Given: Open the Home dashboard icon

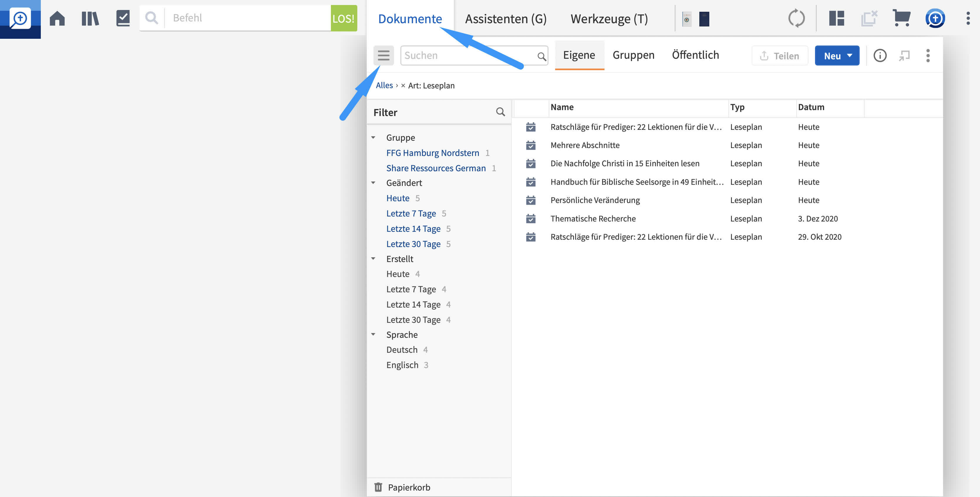Looking at the screenshot, I should tap(57, 18).
